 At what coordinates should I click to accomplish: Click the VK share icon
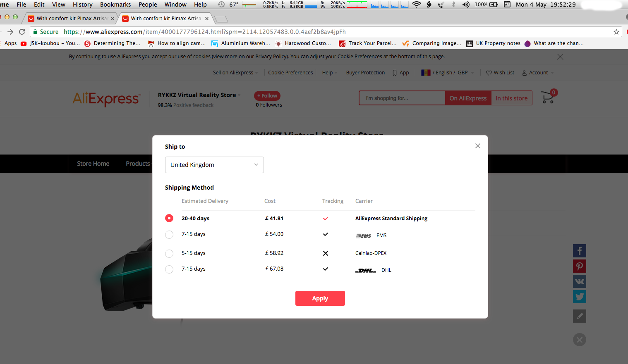[x=579, y=281]
